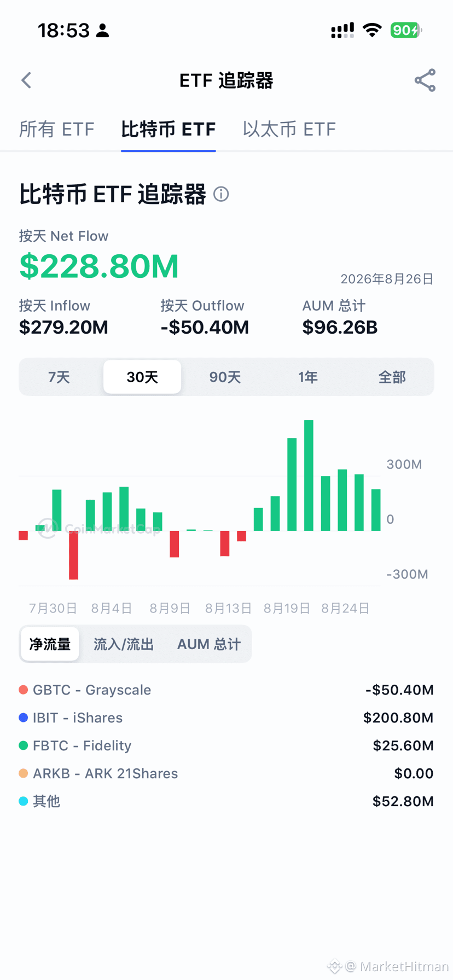
Task: Show the AUM 总计 chart view
Action: pos(208,644)
